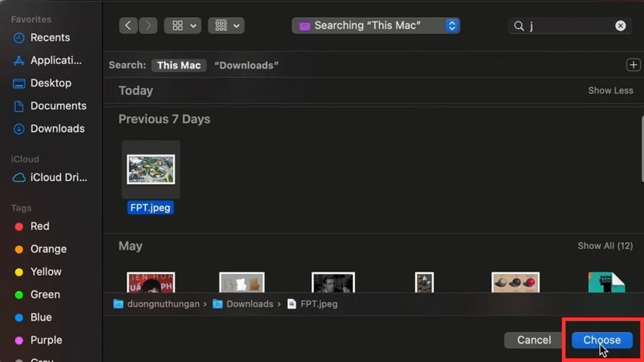Viewport: 644px width, 362px height.
Task: Select the "This Mac" search scope
Action: 179,65
